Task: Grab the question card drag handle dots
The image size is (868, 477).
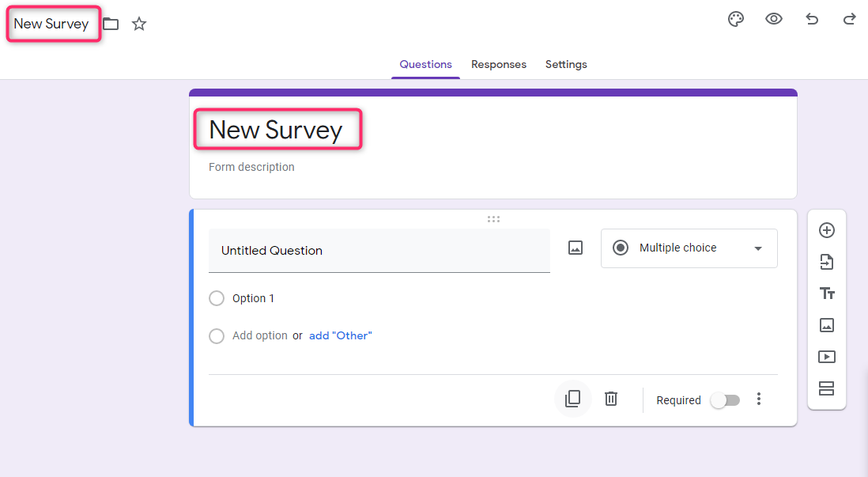Action: coord(493,219)
